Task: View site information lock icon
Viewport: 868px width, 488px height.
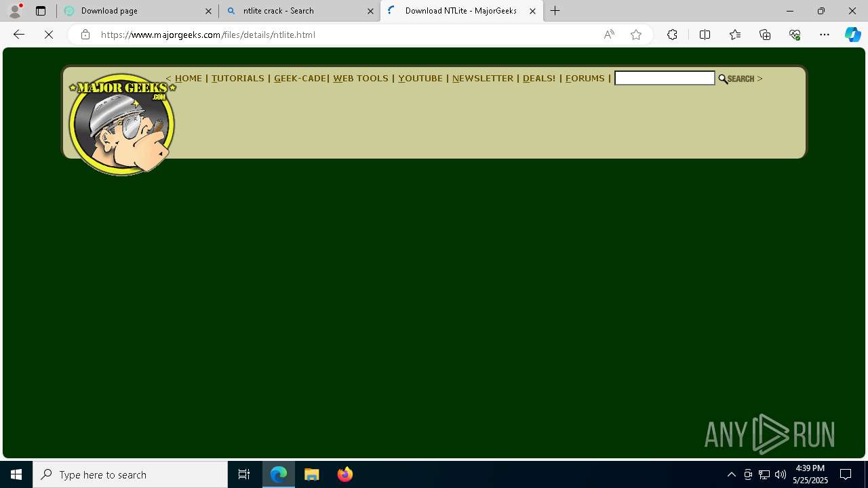Action: [85, 35]
